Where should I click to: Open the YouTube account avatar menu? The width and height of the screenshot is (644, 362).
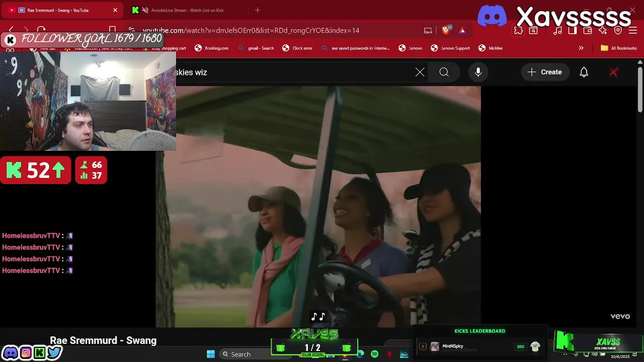[613, 72]
